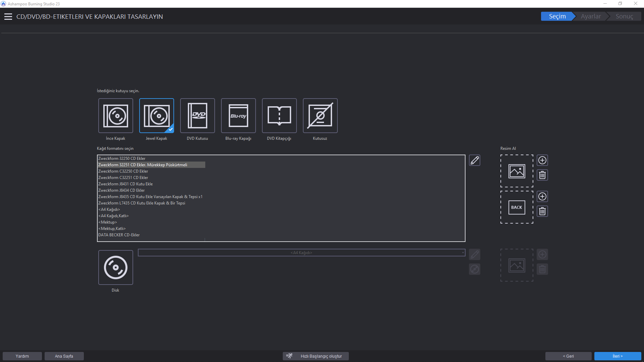Select the İnce Kapak case type
The height and width of the screenshot is (362, 644).
(x=116, y=116)
